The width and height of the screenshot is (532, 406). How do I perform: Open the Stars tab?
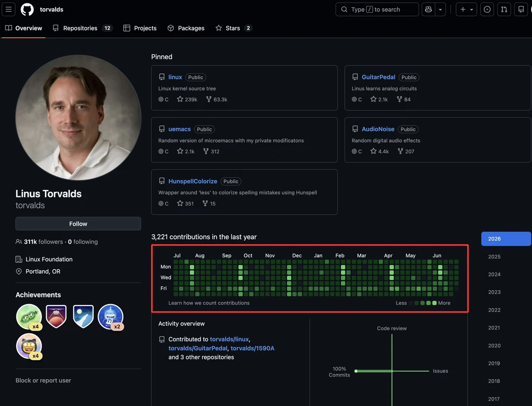[233, 28]
